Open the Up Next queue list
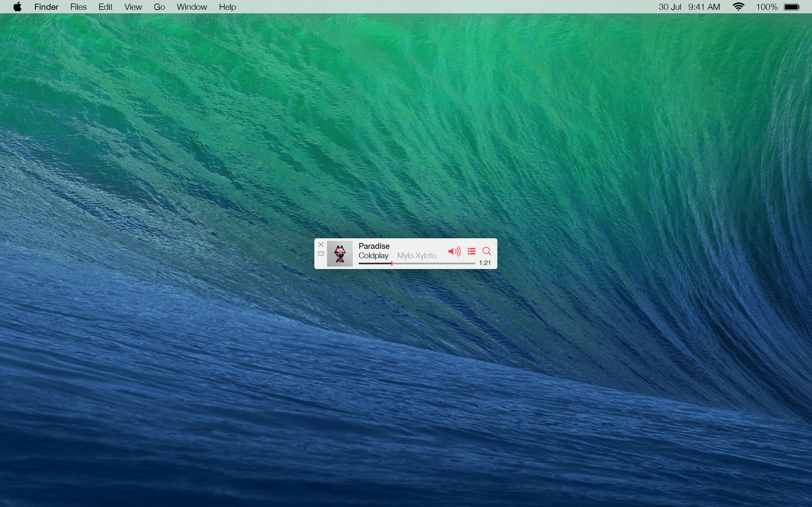 coord(471,251)
